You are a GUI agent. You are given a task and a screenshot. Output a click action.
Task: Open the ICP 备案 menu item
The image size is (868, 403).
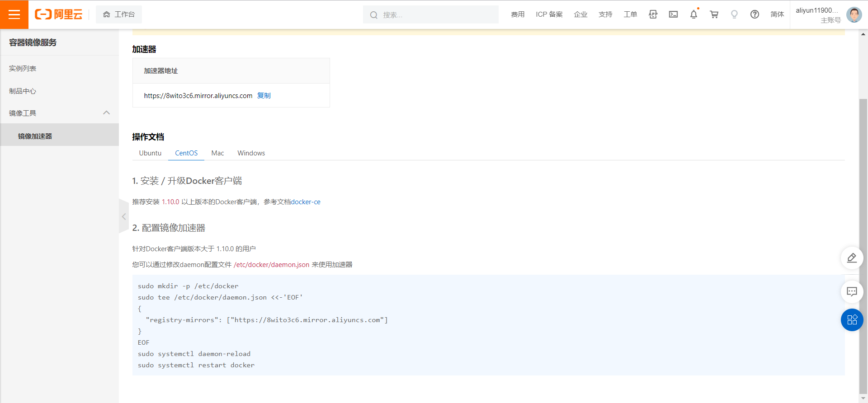pyautogui.click(x=549, y=14)
